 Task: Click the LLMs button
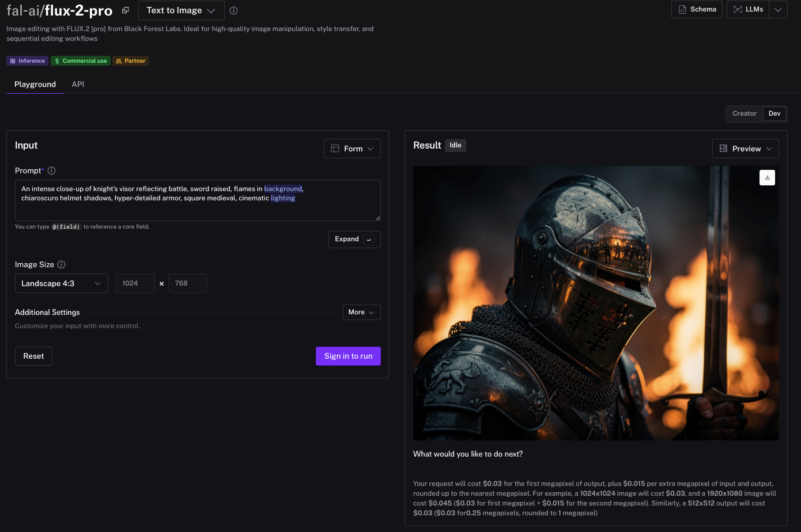pyautogui.click(x=748, y=10)
